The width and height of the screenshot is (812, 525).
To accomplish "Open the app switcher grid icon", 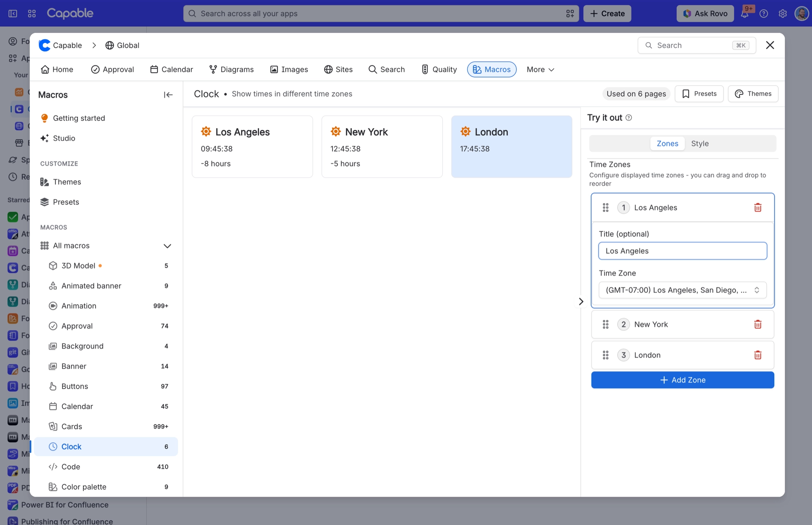I will pos(32,14).
